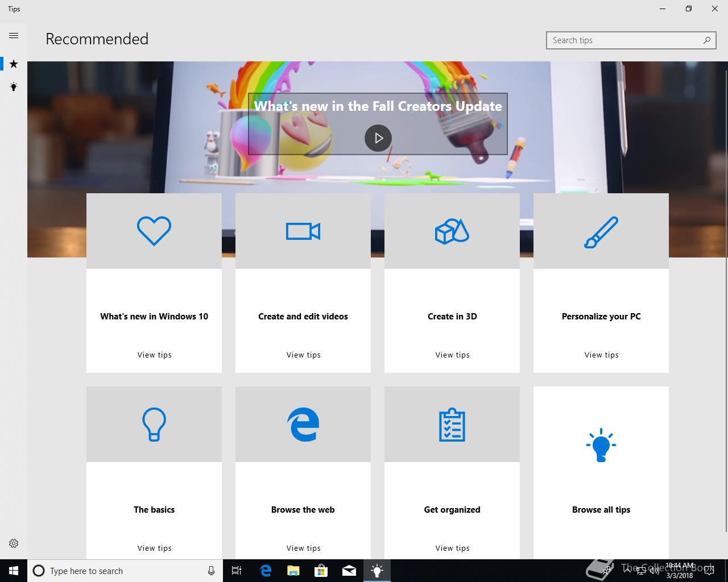Click the 3D shapes icon card
This screenshot has width=728, height=582.
(x=452, y=231)
